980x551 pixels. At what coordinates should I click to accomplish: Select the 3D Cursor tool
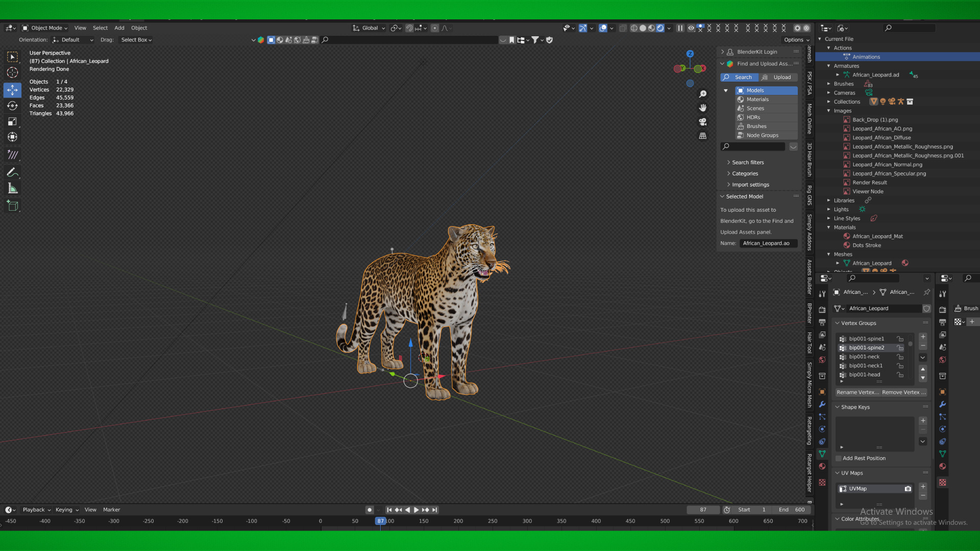(12, 72)
